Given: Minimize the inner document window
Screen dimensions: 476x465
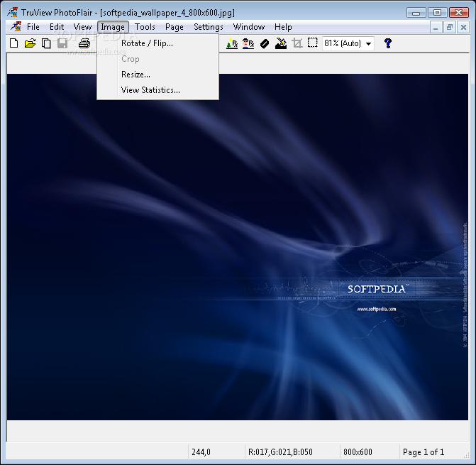Looking at the screenshot, I should 436,28.
